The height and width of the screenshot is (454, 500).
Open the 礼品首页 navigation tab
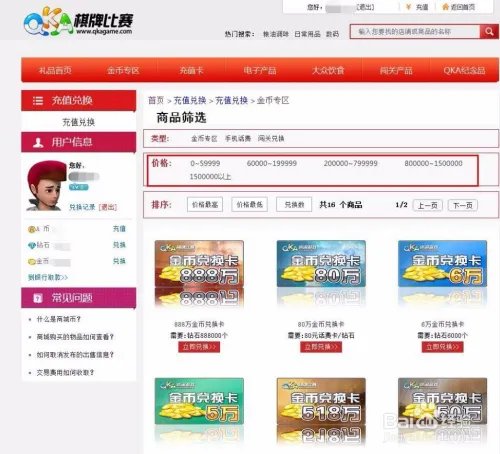point(55,70)
